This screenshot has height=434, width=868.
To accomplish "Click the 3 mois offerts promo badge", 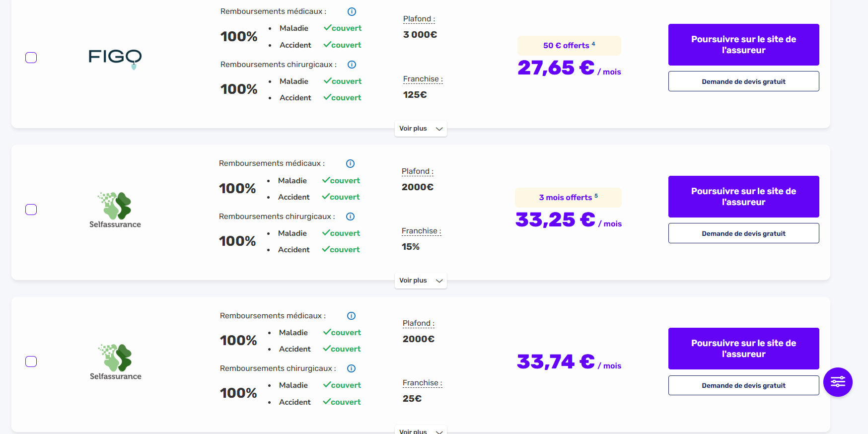I will pos(568,198).
